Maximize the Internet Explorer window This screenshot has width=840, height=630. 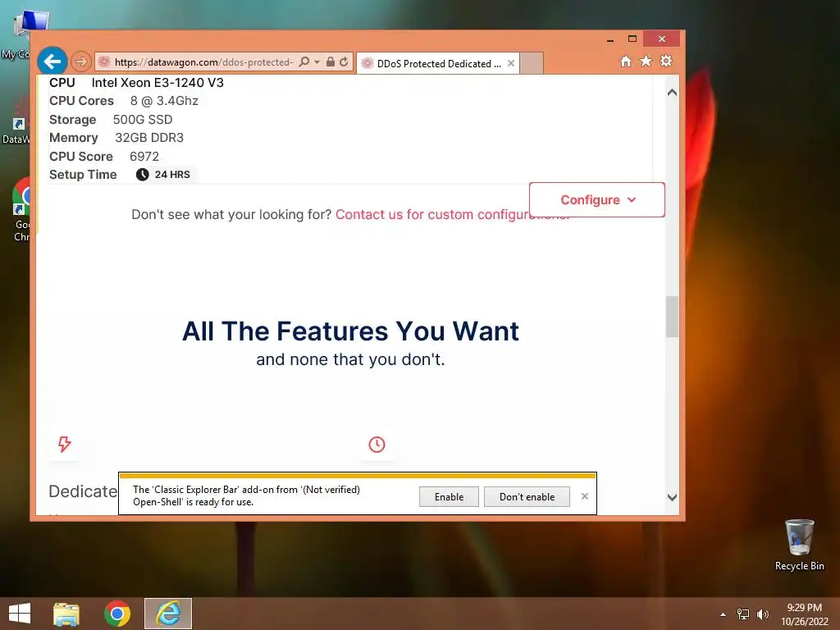pos(632,39)
